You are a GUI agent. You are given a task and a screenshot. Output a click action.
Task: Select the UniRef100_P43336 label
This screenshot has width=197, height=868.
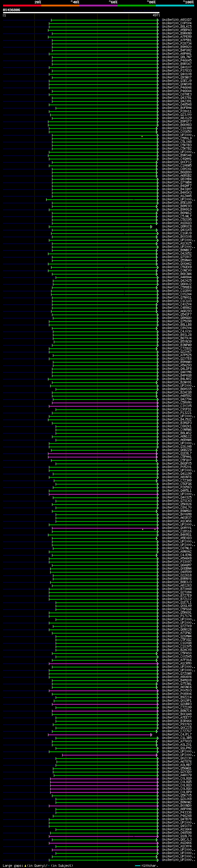pyautogui.click(x=177, y=813)
